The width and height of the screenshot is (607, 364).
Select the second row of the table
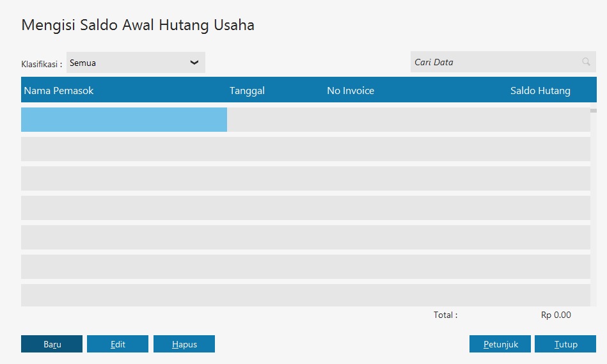(305, 149)
